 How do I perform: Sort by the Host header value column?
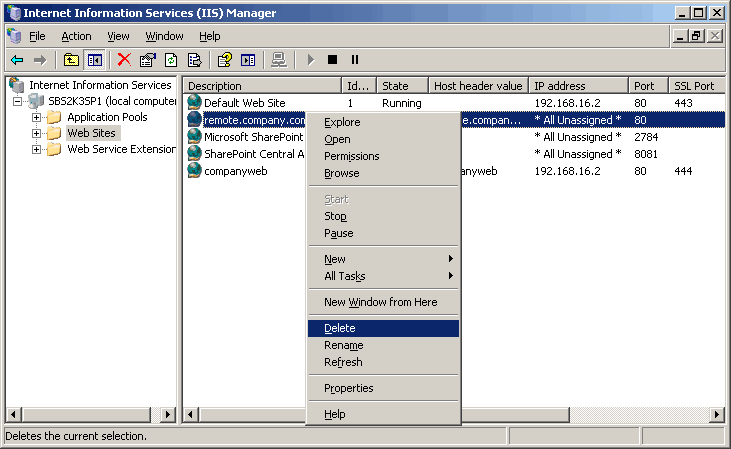(x=478, y=86)
